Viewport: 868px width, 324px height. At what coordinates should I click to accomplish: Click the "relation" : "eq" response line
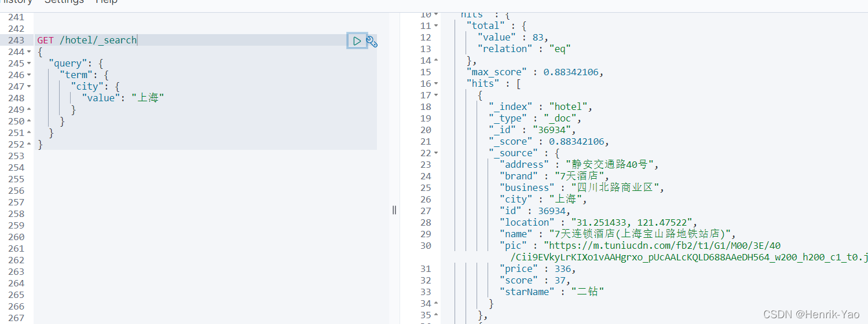pos(525,49)
